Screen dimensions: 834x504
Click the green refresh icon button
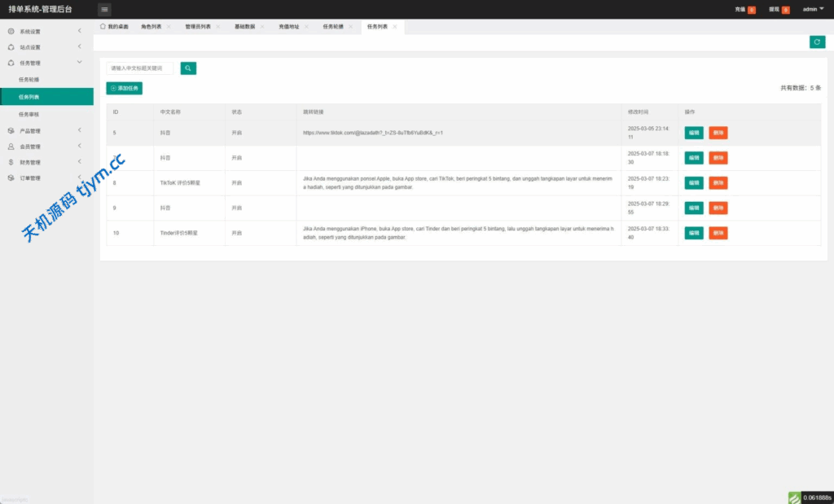click(817, 42)
